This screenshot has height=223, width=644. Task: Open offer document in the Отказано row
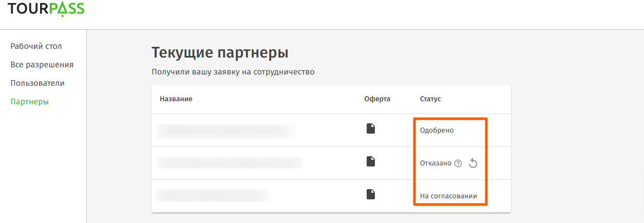coord(370,162)
